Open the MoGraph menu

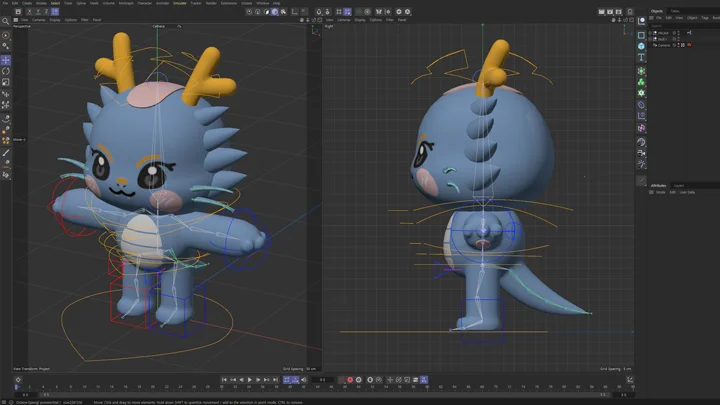126,3
